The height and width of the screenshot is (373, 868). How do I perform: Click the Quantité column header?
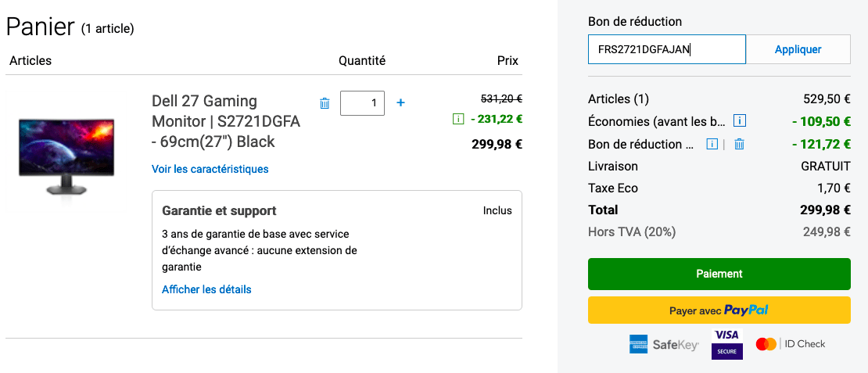tap(362, 61)
